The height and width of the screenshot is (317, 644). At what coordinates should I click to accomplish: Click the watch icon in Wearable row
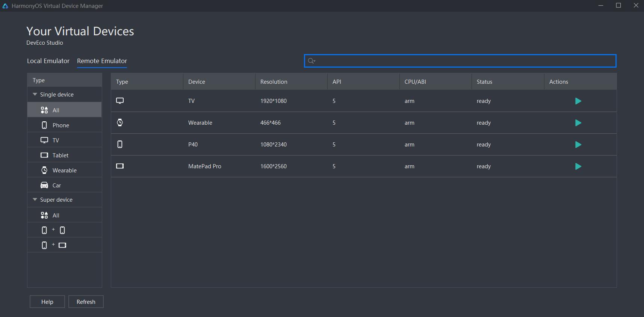pyautogui.click(x=120, y=122)
